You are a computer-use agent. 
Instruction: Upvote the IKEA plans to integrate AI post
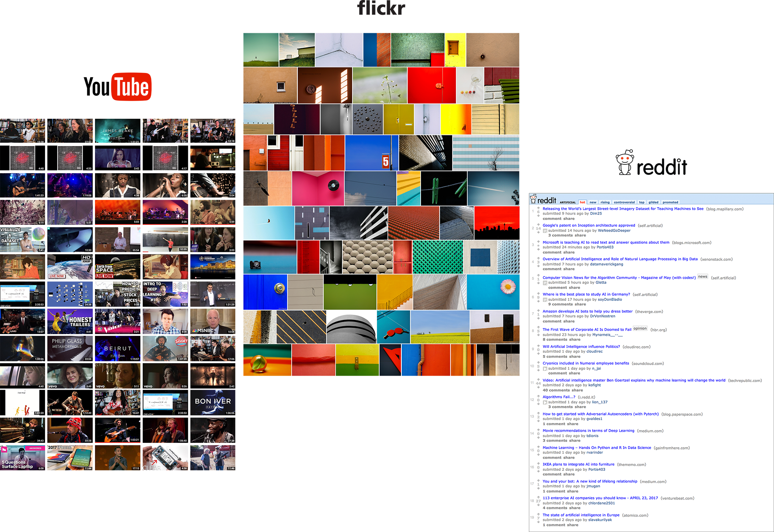pyautogui.click(x=538, y=463)
